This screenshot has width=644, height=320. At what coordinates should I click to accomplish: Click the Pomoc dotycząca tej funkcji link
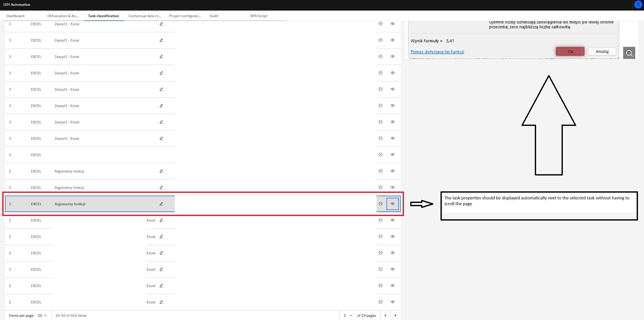click(x=437, y=52)
